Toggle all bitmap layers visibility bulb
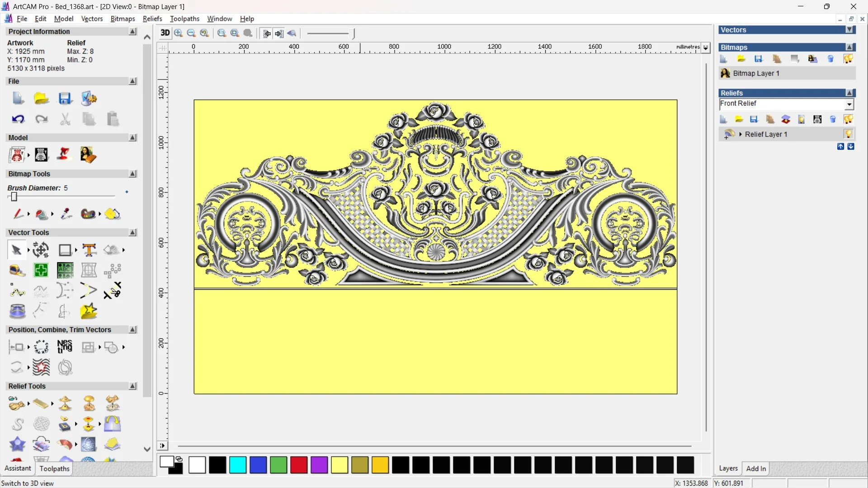 [x=848, y=59]
